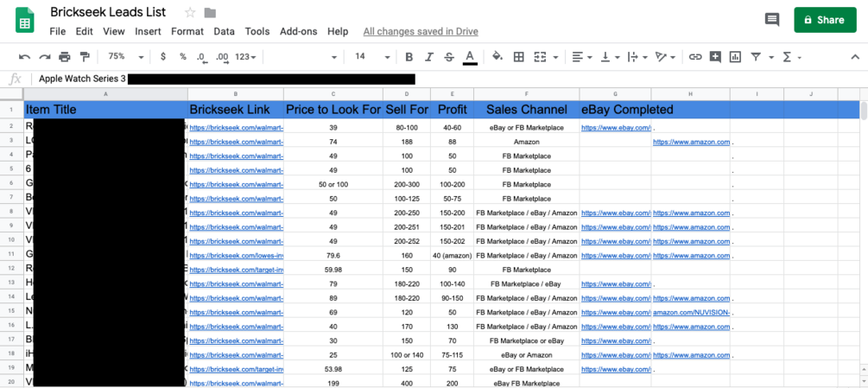Select the cell reading 50 or 100
This screenshot has width=868, height=388.
333,184
